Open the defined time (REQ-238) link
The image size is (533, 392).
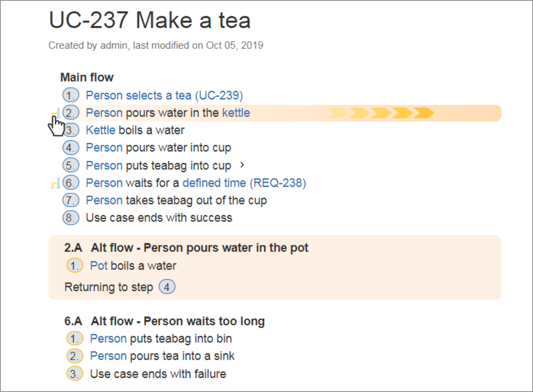click(x=244, y=183)
